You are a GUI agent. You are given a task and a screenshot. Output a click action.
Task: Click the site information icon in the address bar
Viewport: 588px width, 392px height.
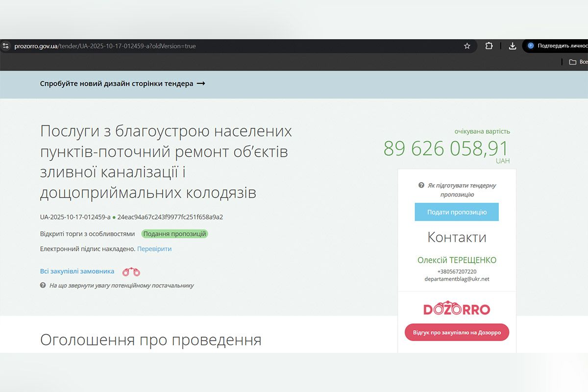tap(6, 46)
